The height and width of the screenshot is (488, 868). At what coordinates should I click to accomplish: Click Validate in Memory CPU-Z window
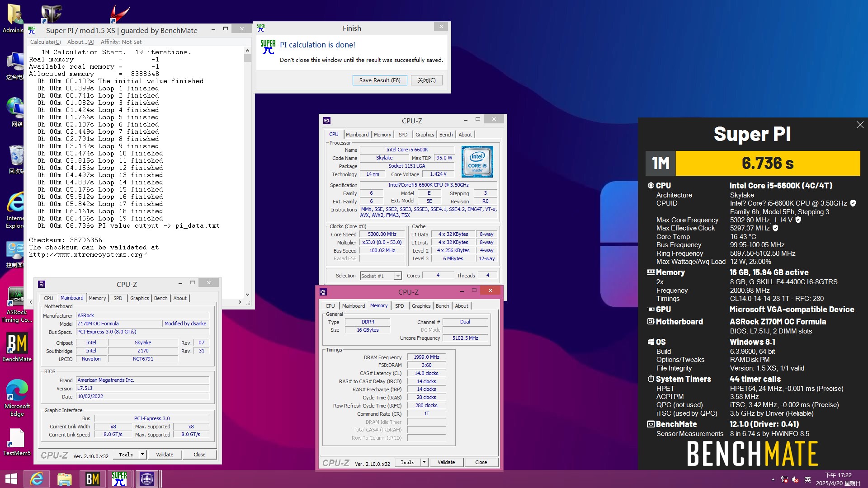pyautogui.click(x=446, y=462)
